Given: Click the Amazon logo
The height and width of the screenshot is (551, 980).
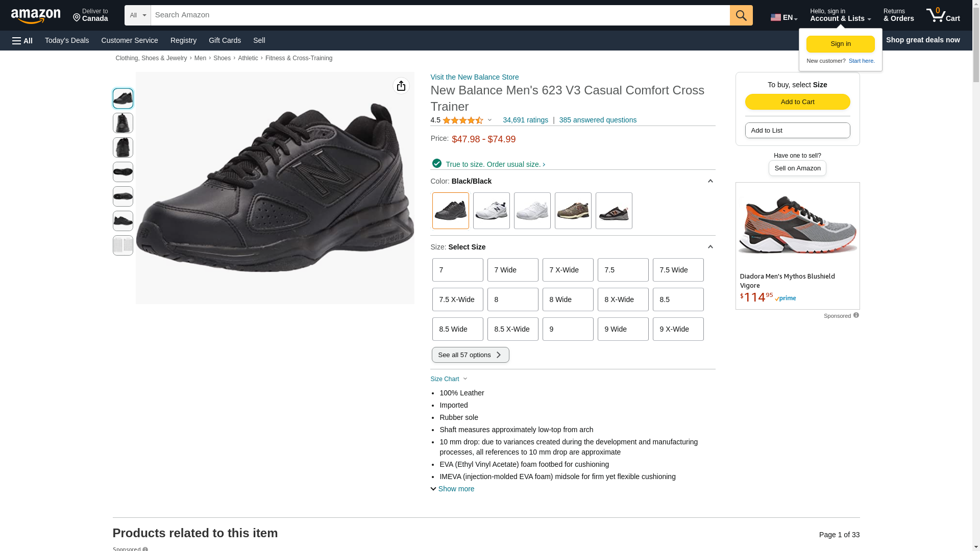Looking at the screenshot, I should coord(36,16).
